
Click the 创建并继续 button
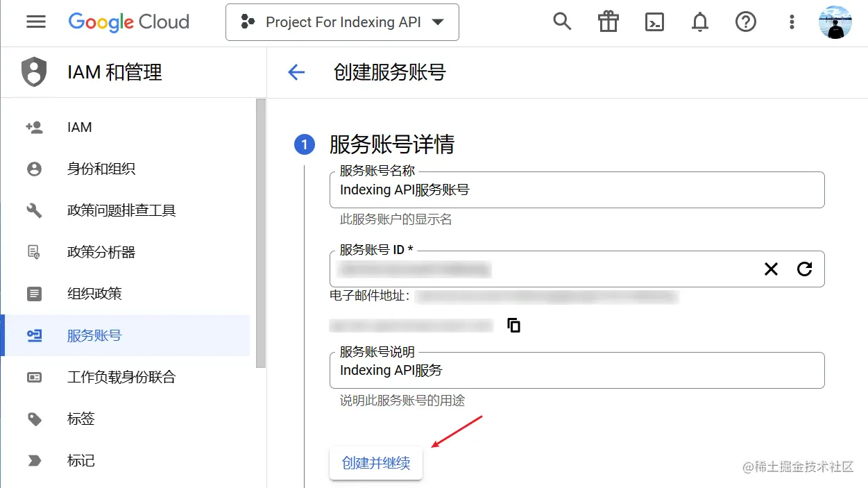(376, 463)
